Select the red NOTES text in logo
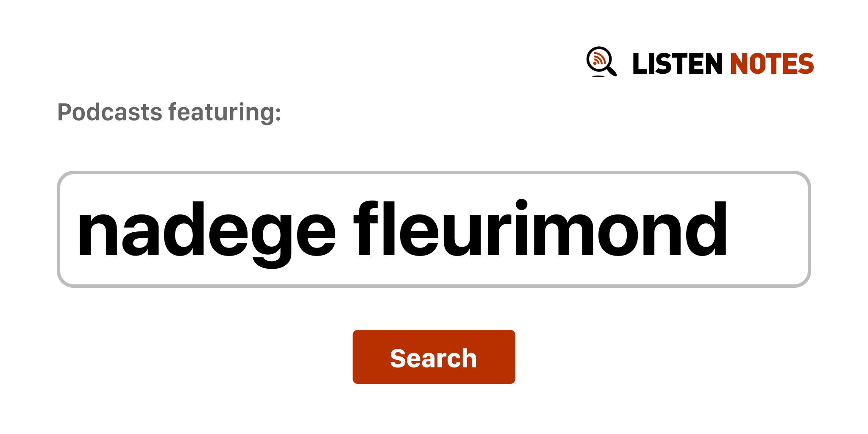868x434 pixels. click(772, 64)
